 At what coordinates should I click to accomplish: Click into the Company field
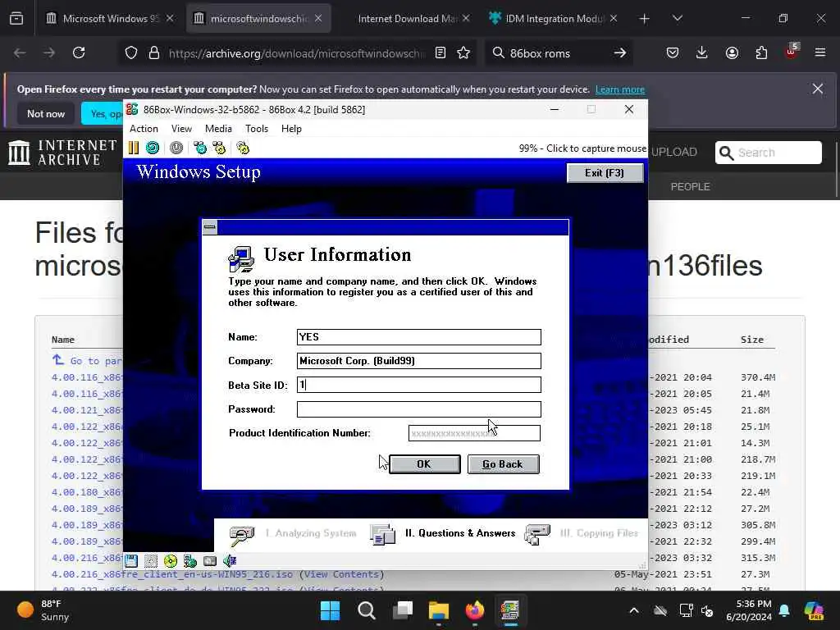[x=419, y=361]
